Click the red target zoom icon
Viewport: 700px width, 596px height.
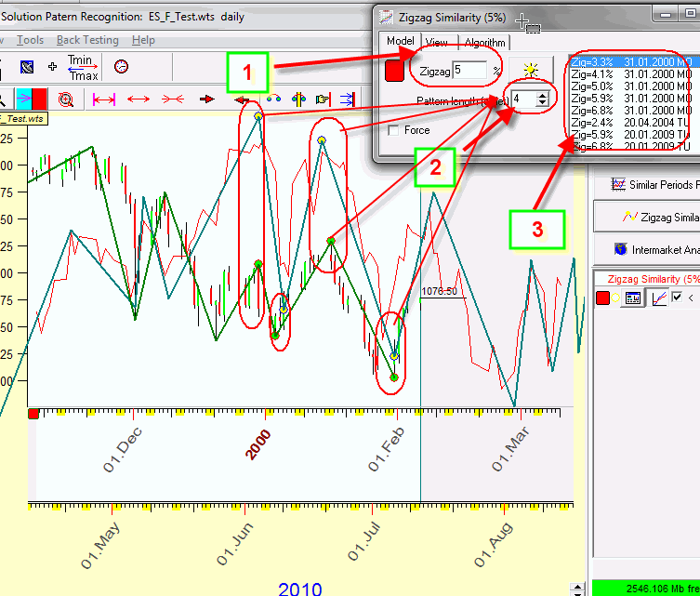pos(65,99)
